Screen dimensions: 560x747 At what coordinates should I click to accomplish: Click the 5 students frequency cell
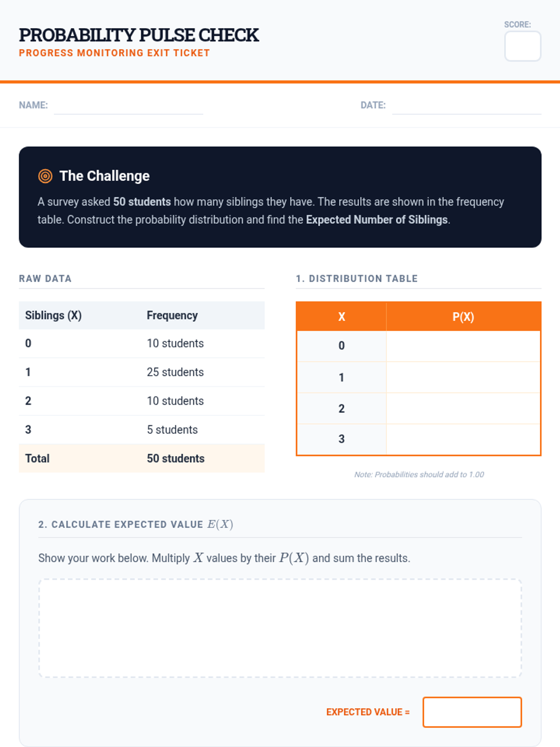172,430
